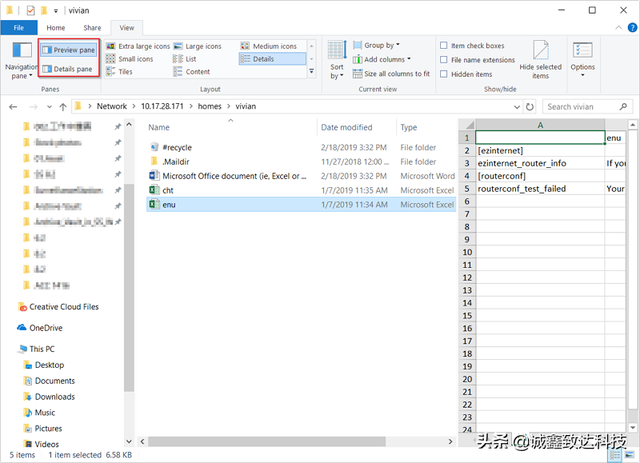
Task: Select List layout option
Action: click(184, 59)
